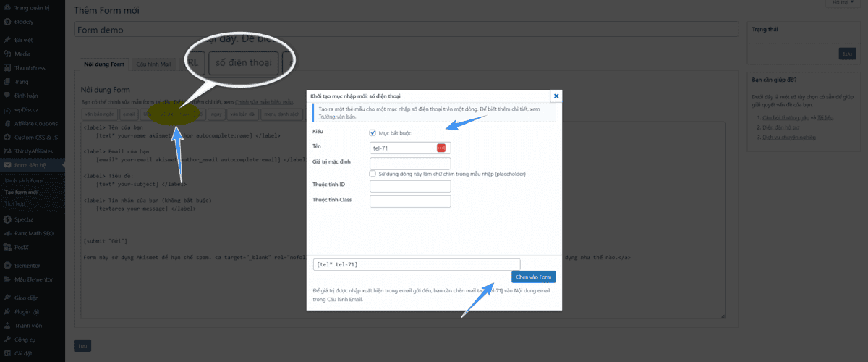The height and width of the screenshot is (362, 868).
Task: Open the Blocksy menu in sidebar
Action: [23, 22]
